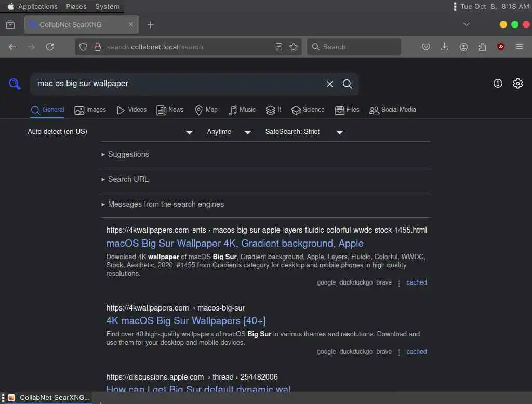
Task: Focus the mac os big sur wallpaper query field
Action: coord(178,84)
